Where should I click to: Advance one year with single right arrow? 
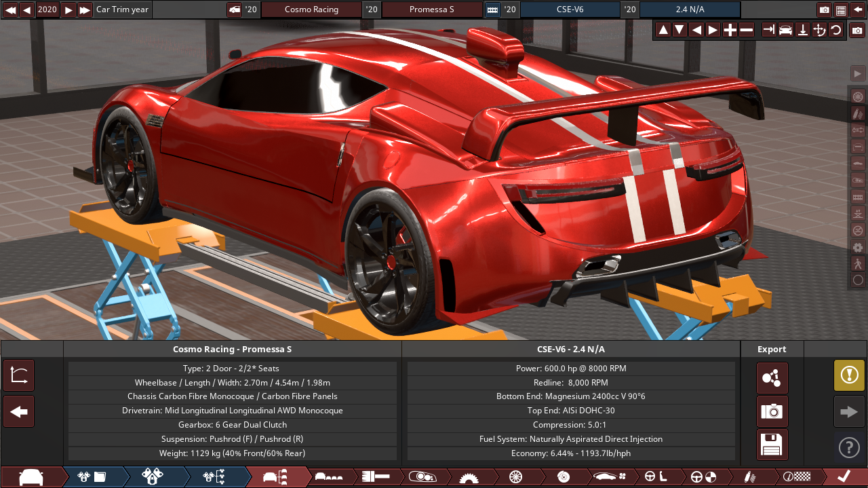[x=68, y=10]
